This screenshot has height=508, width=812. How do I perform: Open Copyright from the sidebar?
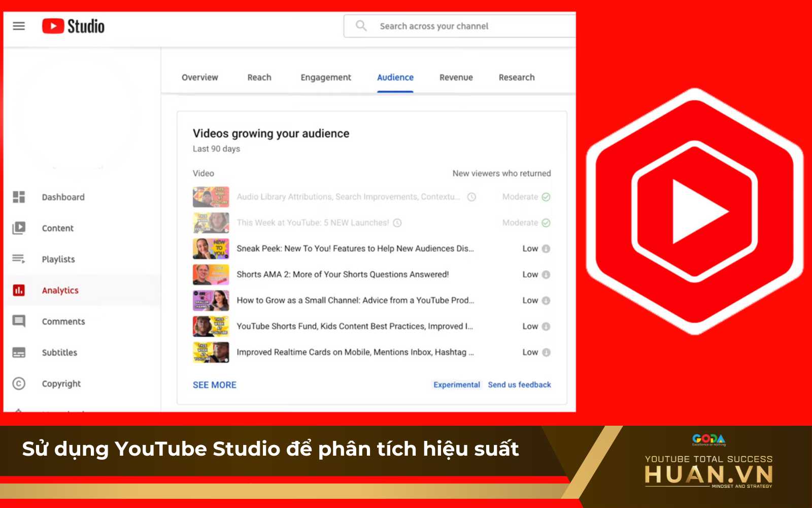point(61,384)
